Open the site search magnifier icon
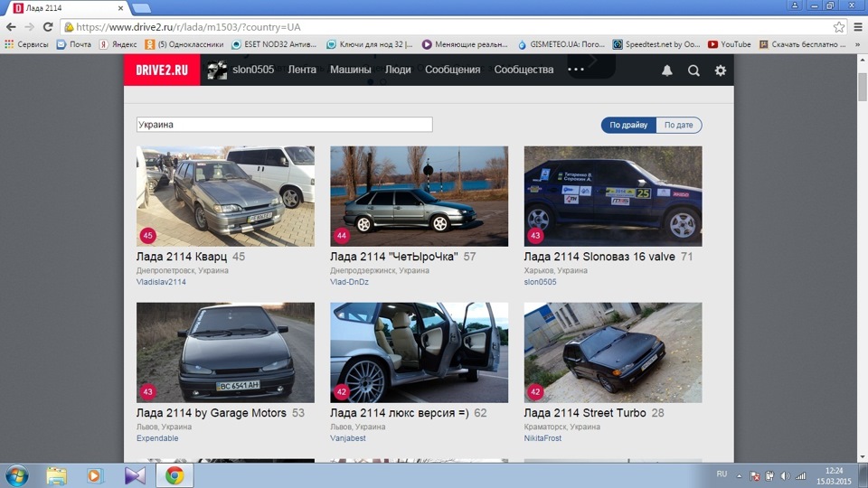This screenshot has height=488, width=868. (693, 70)
